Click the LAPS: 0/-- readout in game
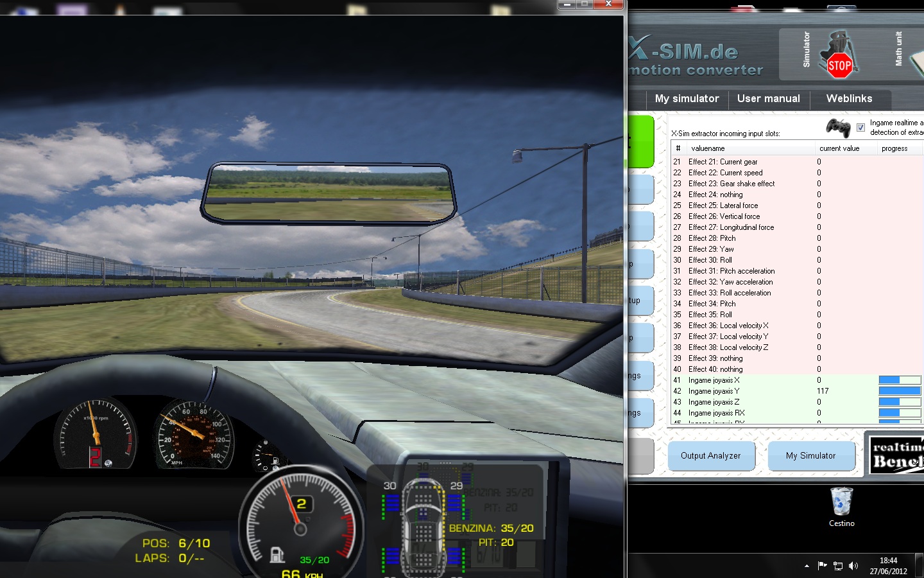The image size is (924, 578). tap(169, 558)
